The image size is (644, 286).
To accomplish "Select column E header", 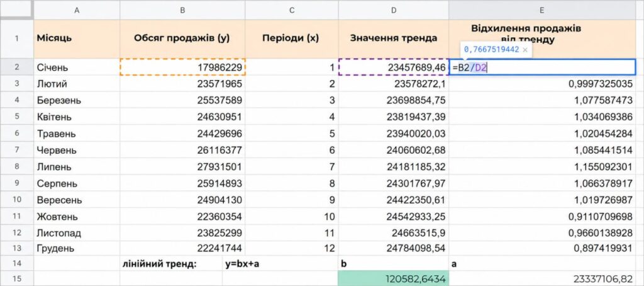I will tap(542, 10).
